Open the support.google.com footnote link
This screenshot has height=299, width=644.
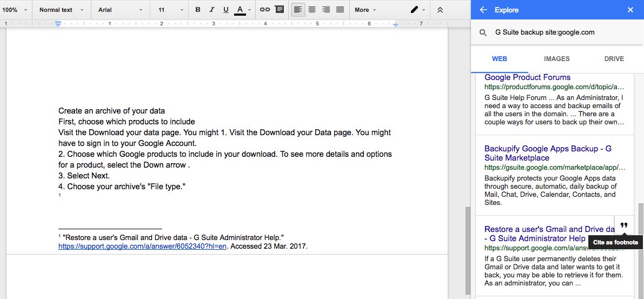tap(142, 246)
